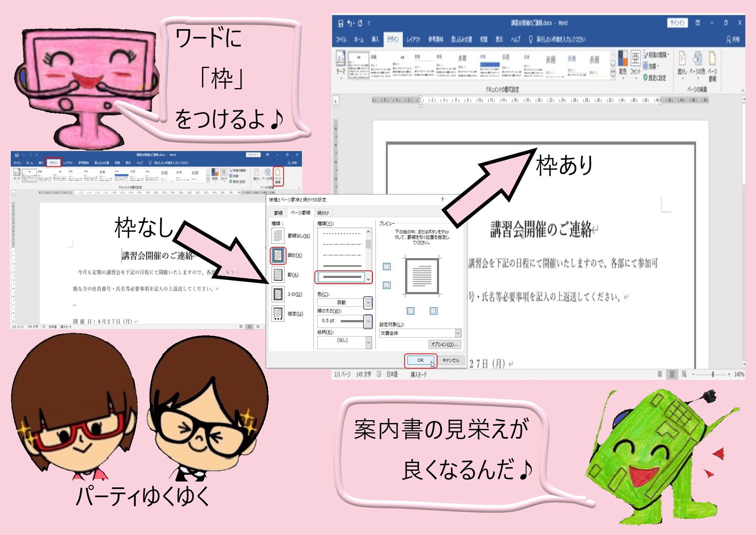Viewport: 756px width, 535px height.
Task: Click Redo icon in large right Word window
Action: 360,23
